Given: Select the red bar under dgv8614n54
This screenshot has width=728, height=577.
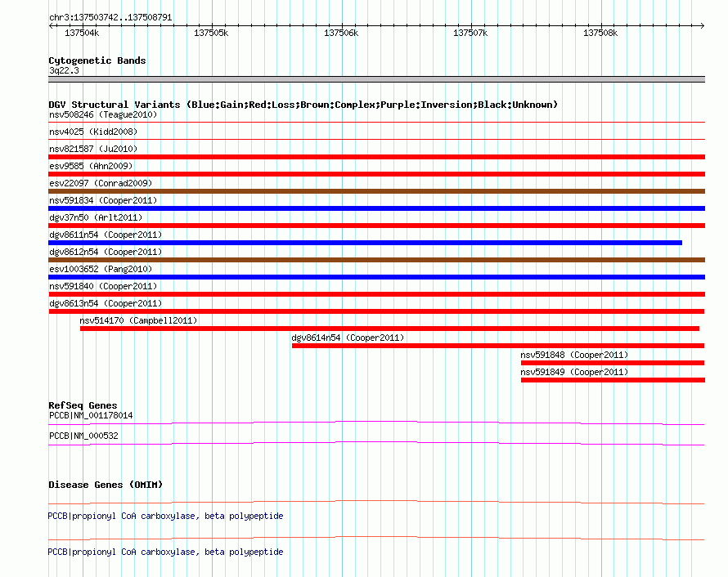Looking at the screenshot, I should (498, 346).
